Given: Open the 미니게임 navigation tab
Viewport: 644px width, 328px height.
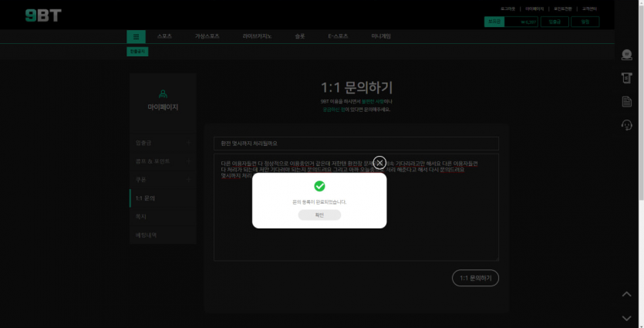Looking at the screenshot, I should (381, 36).
